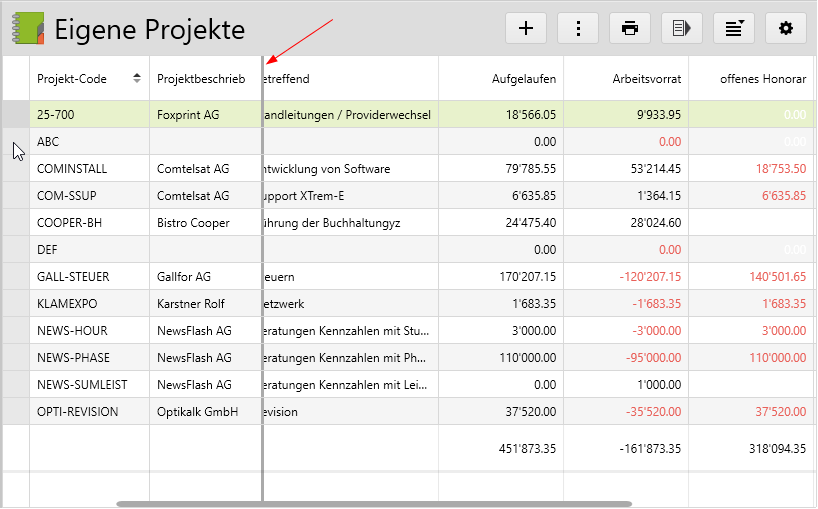The height and width of the screenshot is (509, 818).
Task: Toggle sort arrows on Projekt-Code column
Action: point(137,78)
